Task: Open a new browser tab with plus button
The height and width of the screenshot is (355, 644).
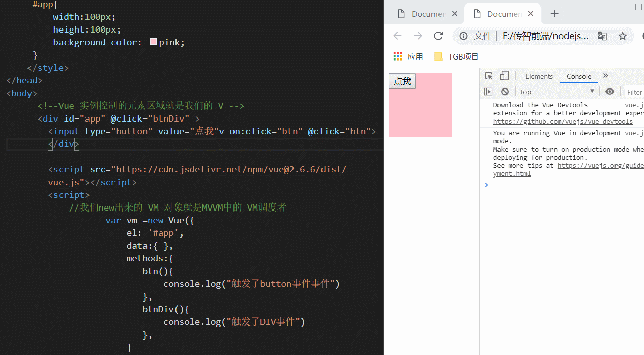Action: click(x=554, y=14)
